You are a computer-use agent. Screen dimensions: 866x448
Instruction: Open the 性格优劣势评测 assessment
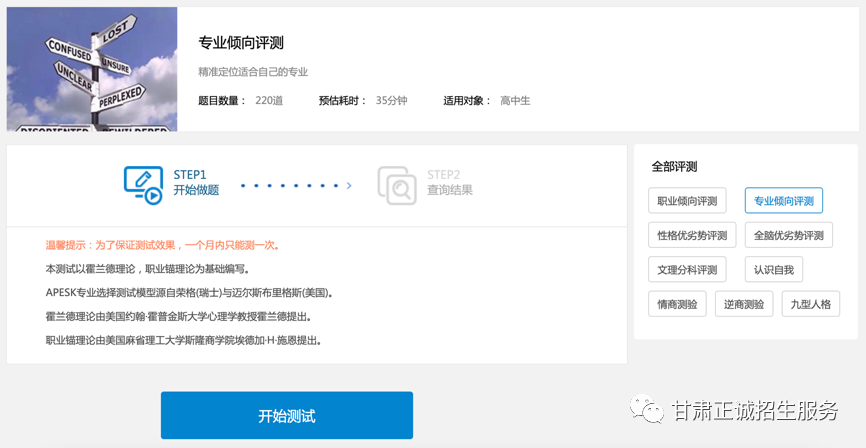click(692, 235)
